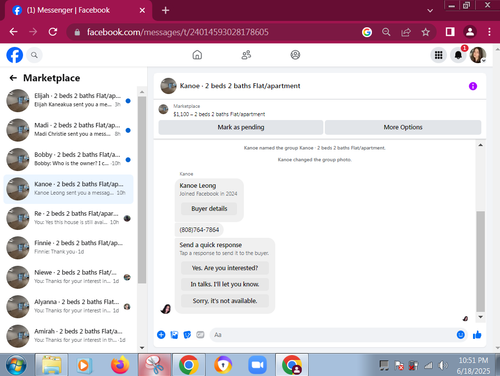Open account profile picture menu
This screenshot has height=376, width=500.
coord(478,55)
